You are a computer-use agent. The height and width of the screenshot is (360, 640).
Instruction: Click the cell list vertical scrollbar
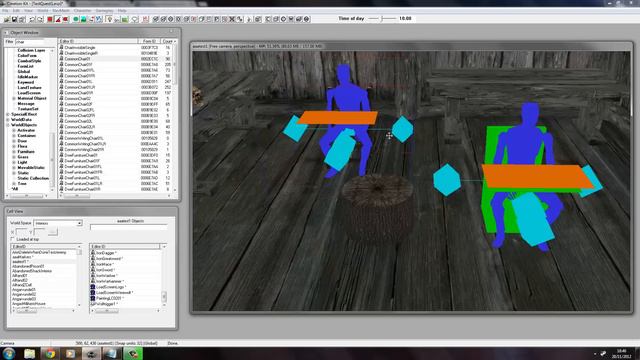coord(79,279)
